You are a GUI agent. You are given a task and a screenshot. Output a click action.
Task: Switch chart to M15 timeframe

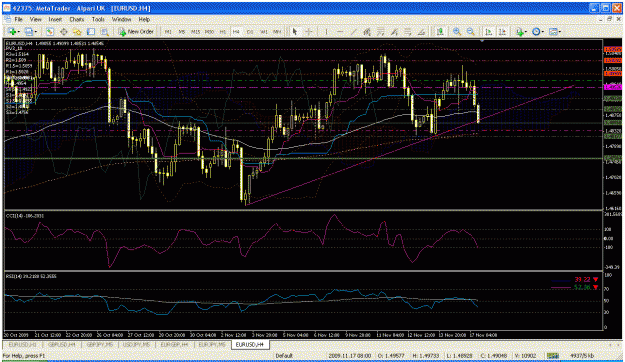click(x=195, y=31)
